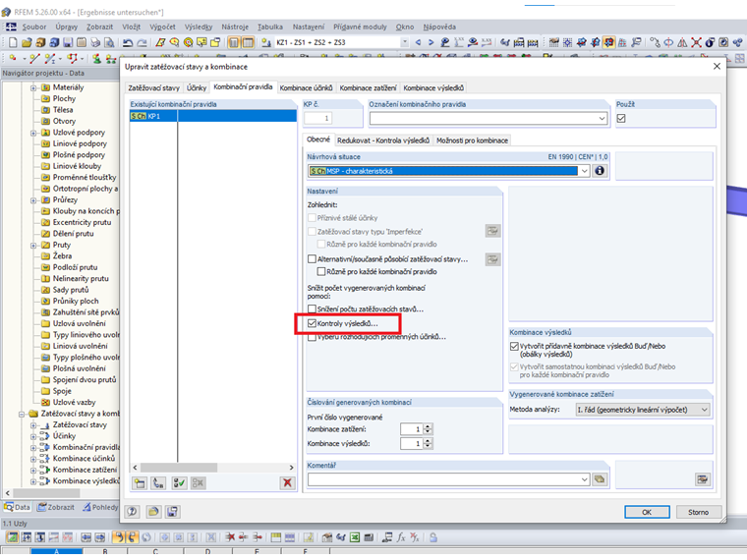747x560 pixels.
Task: Click the red X crossing-lines toolbar icon
Action: coord(696,42)
